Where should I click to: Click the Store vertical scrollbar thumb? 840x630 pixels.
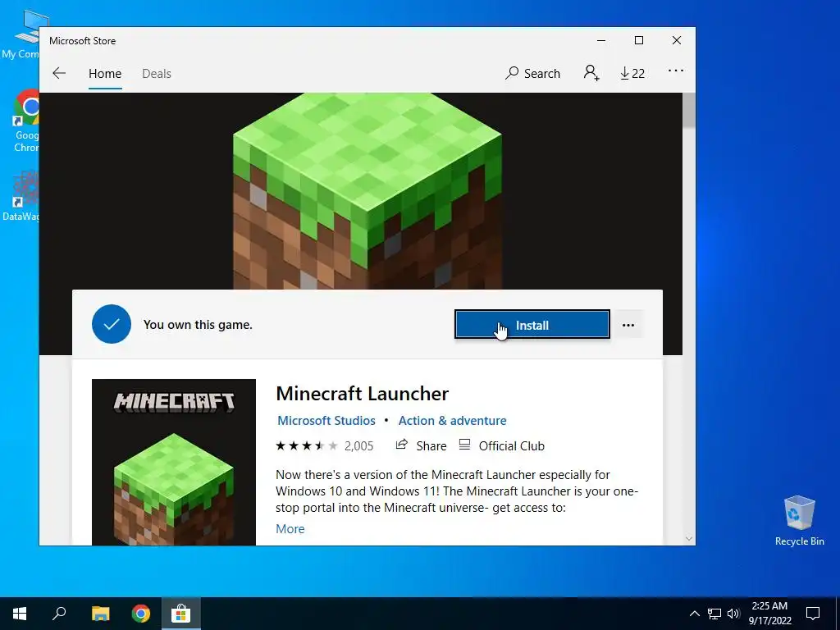tap(689, 111)
